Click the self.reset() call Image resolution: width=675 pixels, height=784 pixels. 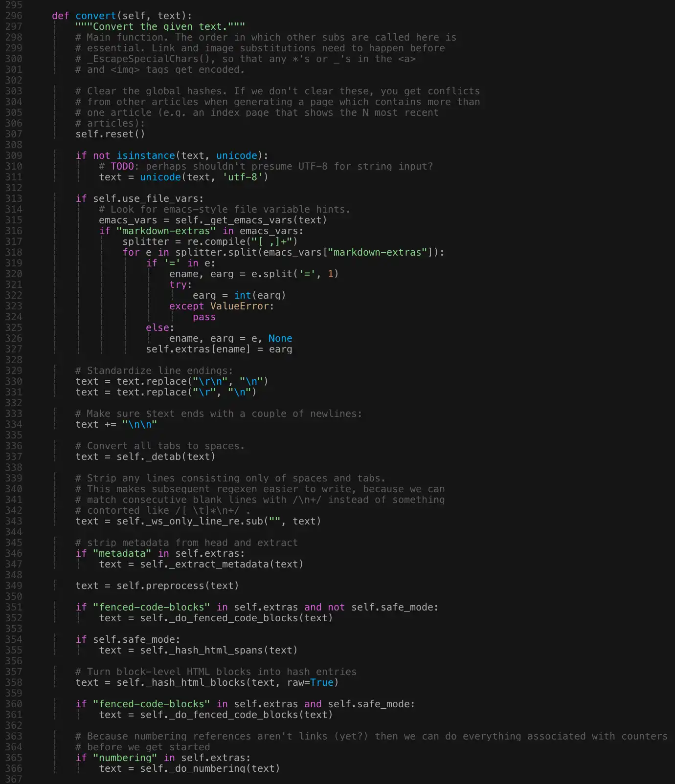click(110, 134)
